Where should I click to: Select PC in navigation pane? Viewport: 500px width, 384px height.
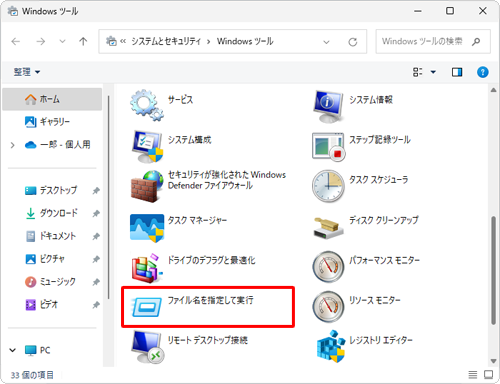pos(37,350)
